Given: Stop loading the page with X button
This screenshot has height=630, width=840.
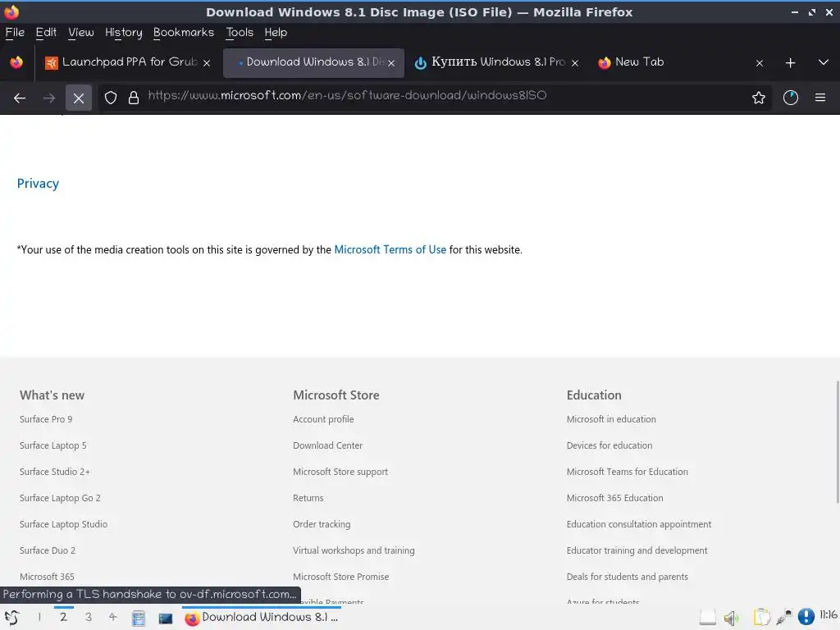Looking at the screenshot, I should click(x=79, y=98).
